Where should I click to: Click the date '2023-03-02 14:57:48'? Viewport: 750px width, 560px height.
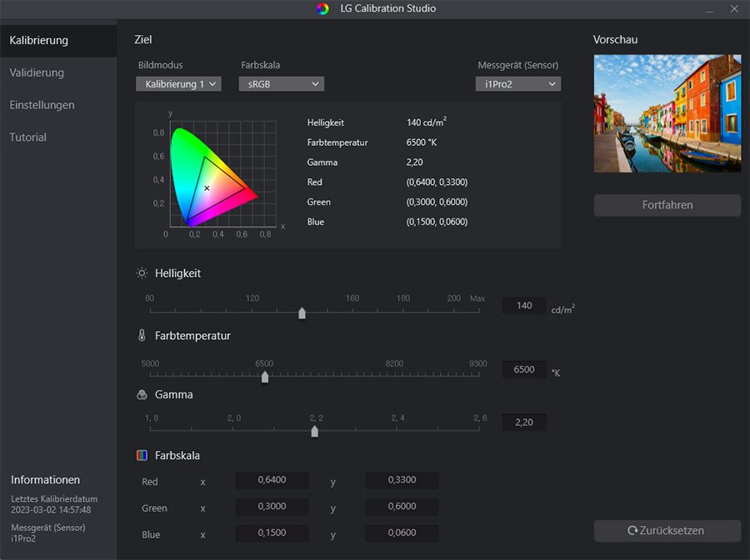51,510
